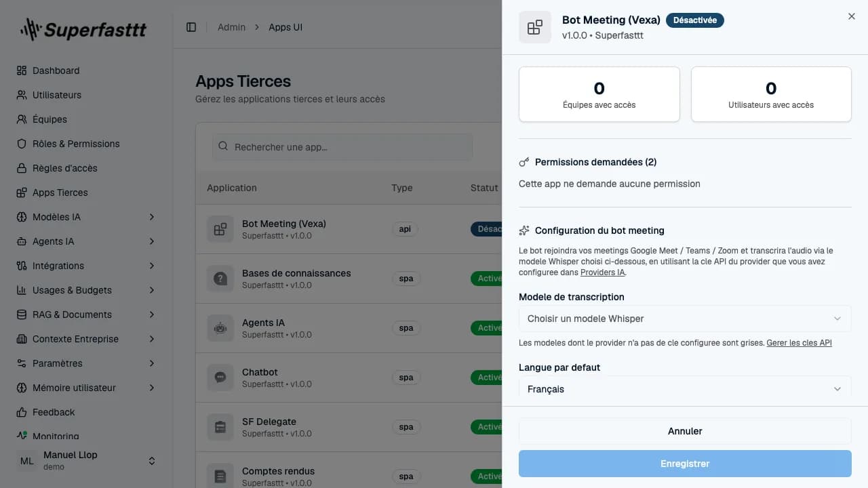This screenshot has height=488, width=868.
Task: Click the Annuler button
Action: tap(685, 431)
